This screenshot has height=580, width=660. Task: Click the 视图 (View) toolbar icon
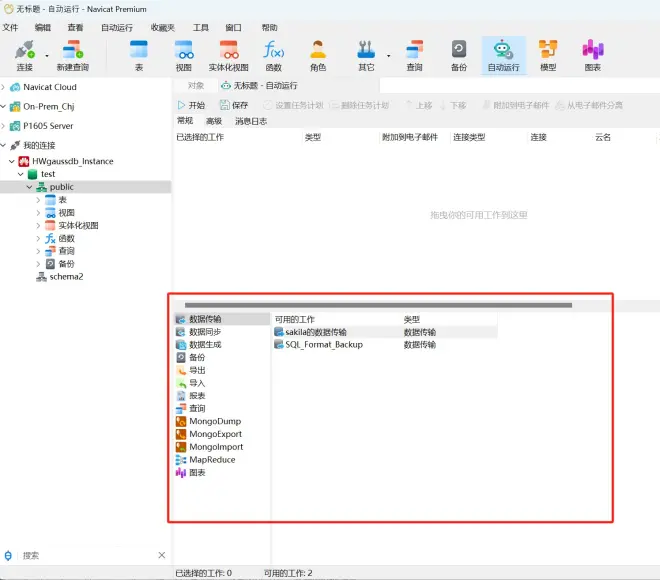click(x=184, y=55)
